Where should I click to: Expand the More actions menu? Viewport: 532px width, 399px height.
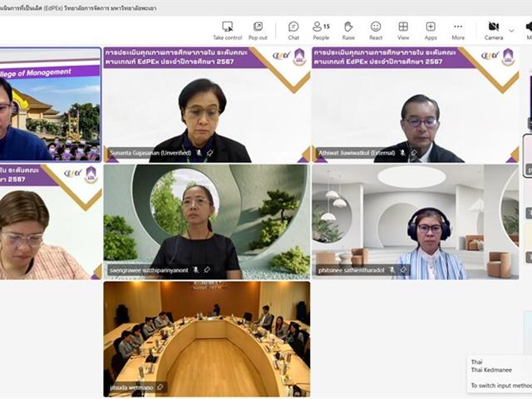click(458, 31)
